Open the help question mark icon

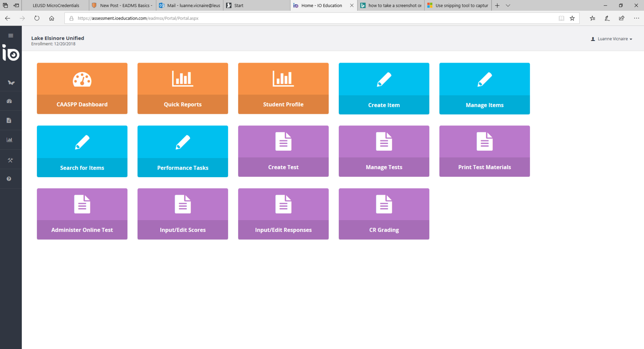pos(9,179)
